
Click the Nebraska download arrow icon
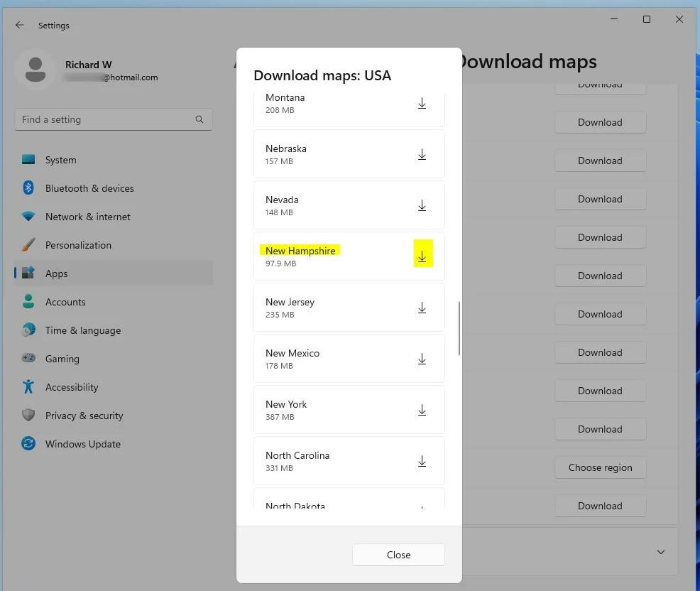422,154
